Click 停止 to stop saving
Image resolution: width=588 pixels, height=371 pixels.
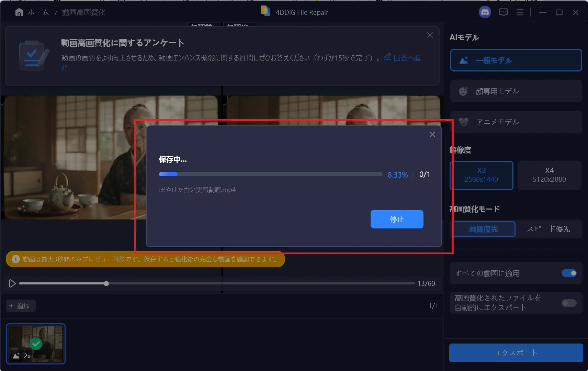click(x=397, y=219)
